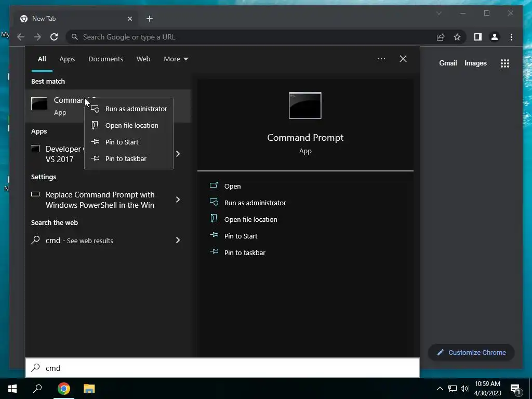532x399 pixels.
Task: Go back in Chrome
Action: coord(21,37)
